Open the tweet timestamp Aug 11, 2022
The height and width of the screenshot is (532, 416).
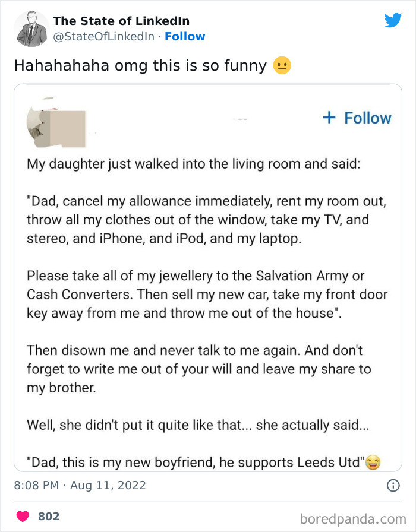point(81,486)
